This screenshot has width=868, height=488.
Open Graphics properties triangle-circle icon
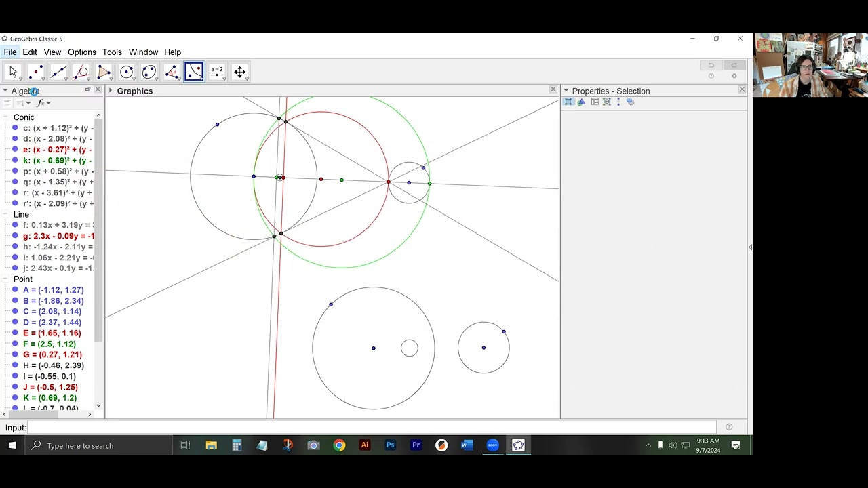[581, 102]
